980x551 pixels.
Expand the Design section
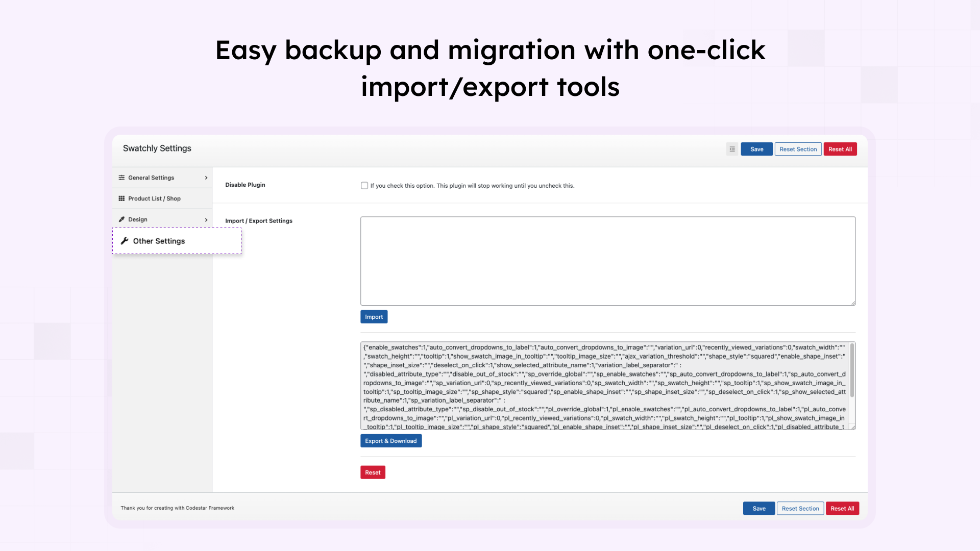pos(138,219)
